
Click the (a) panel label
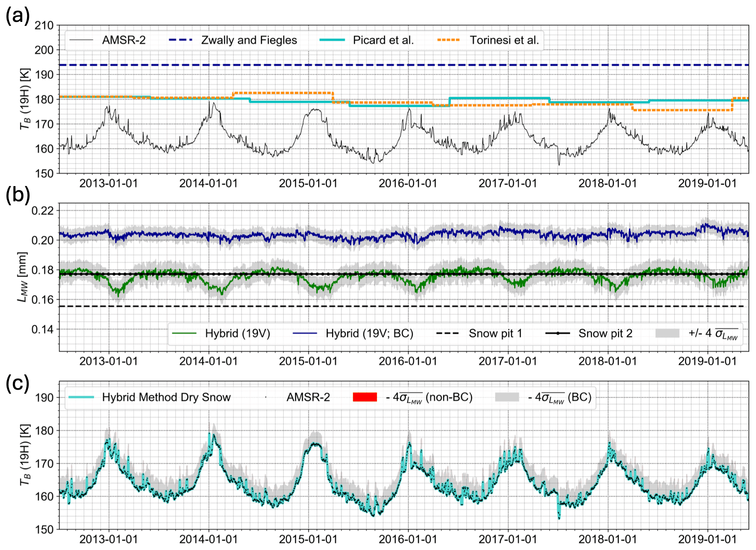[18, 16]
